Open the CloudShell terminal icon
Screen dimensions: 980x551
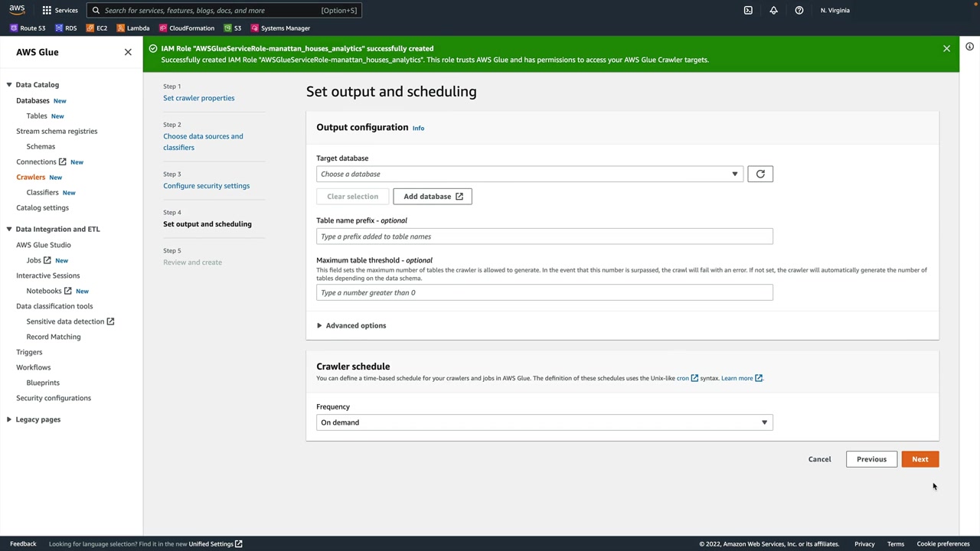[x=748, y=11]
